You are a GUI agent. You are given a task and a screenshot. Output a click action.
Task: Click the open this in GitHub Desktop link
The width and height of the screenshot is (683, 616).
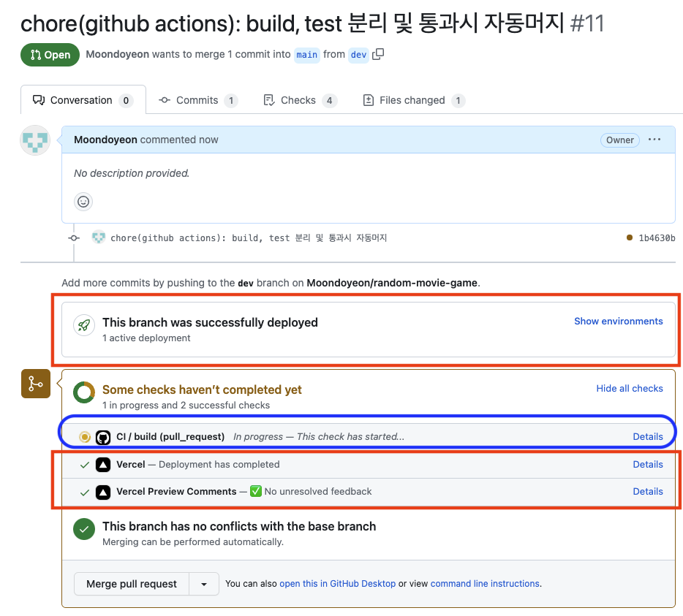(x=337, y=584)
